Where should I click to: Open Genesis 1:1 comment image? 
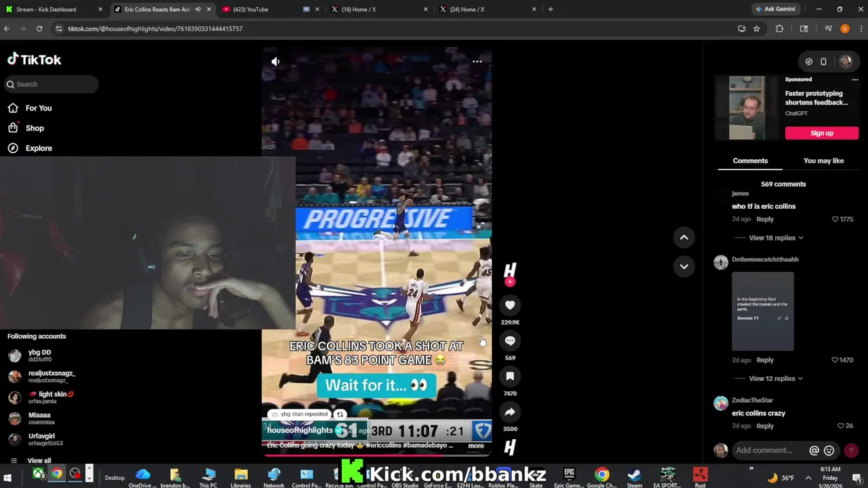pos(763,312)
